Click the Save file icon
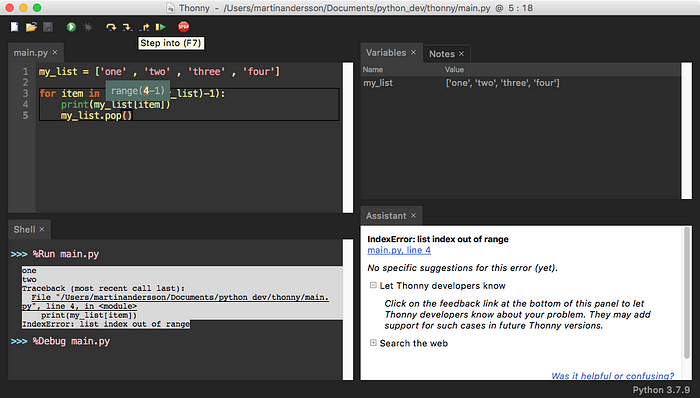 48,27
